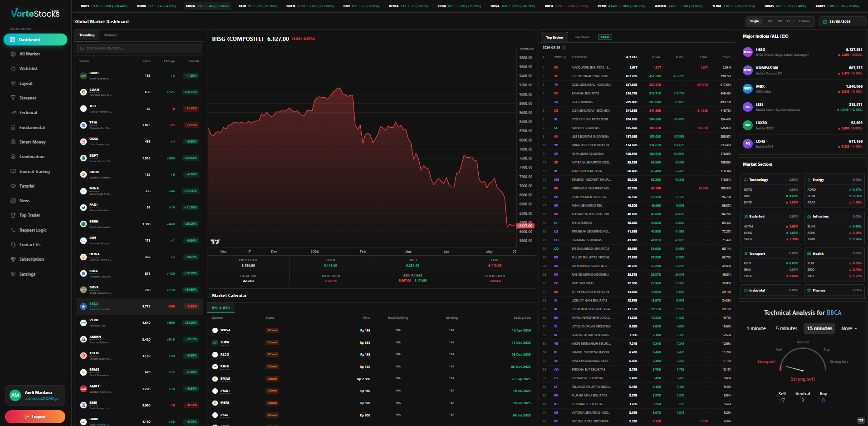868x426 pixels.
Task: Click the Contact Us headset icon
Action: tap(13, 245)
